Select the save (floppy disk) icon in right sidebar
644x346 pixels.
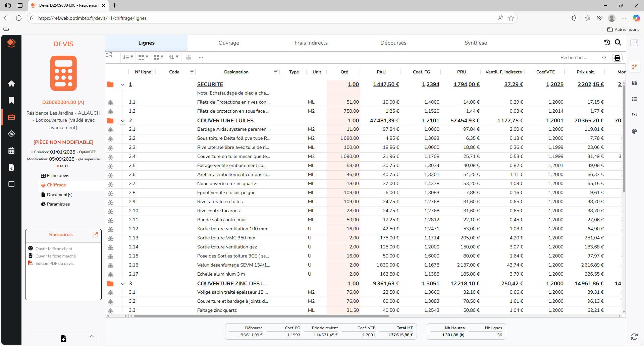(x=634, y=83)
